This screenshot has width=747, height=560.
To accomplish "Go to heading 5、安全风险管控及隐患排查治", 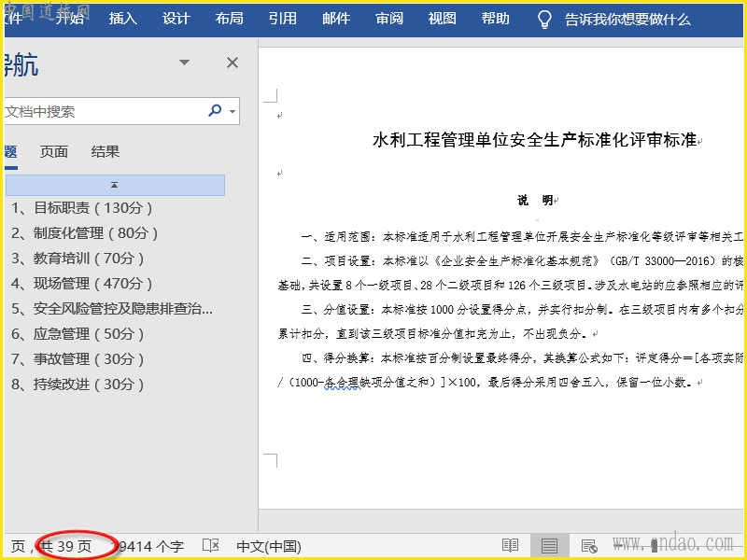I will coord(112,309).
